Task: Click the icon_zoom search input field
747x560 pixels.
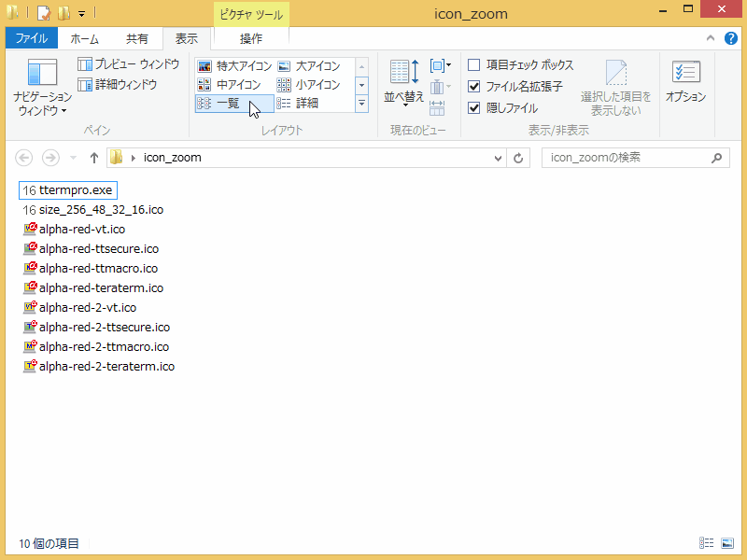Action: (626, 158)
